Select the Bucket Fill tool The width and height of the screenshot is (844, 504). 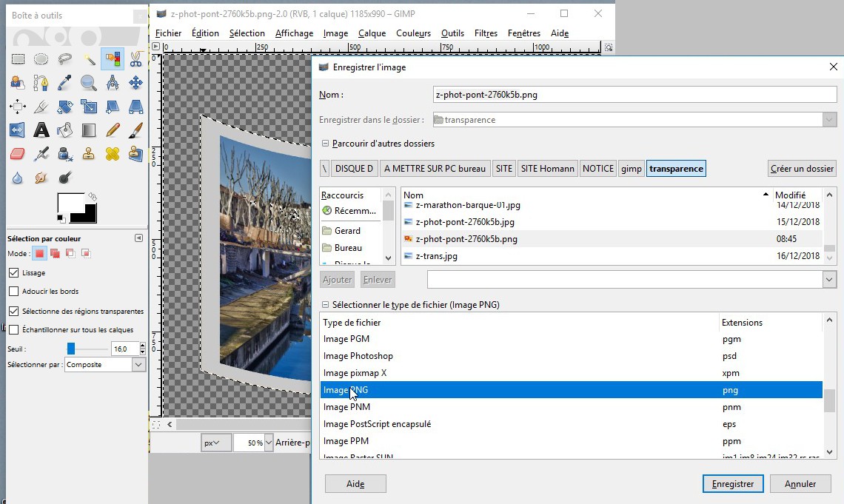click(x=64, y=130)
